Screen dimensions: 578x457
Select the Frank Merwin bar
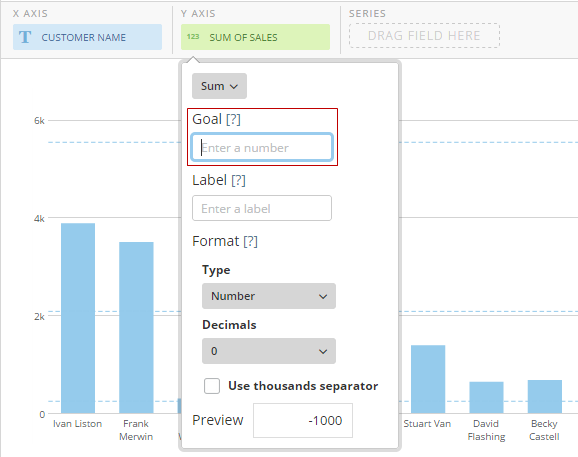pos(136,328)
